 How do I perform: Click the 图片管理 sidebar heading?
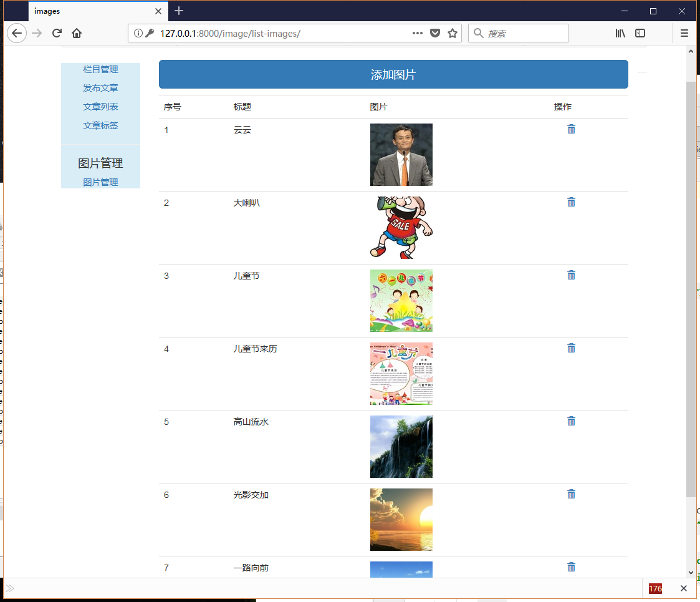pos(100,163)
